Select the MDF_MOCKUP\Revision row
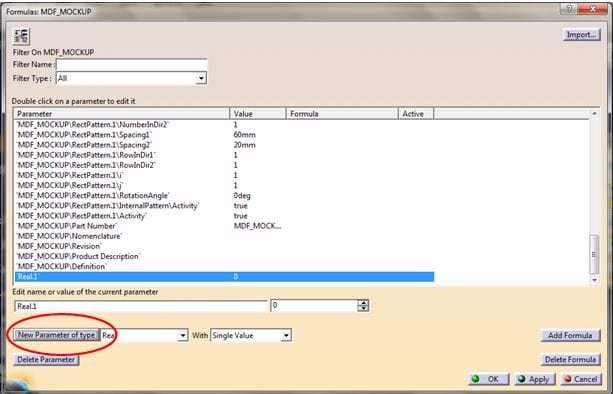This screenshot has width=613, height=394. coord(224,246)
